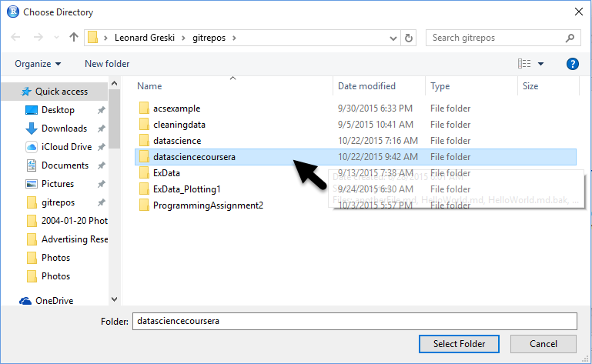The image size is (592, 364).
Task: Click the Folder name text field
Action: [353, 321]
